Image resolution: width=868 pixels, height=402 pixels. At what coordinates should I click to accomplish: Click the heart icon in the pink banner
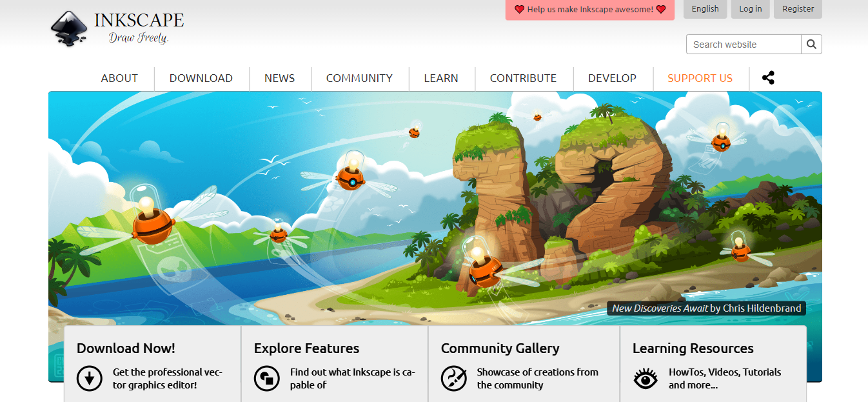[520, 10]
